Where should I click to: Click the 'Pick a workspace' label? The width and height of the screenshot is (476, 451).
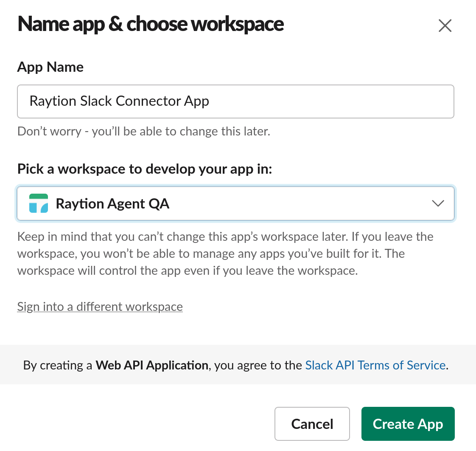click(144, 169)
